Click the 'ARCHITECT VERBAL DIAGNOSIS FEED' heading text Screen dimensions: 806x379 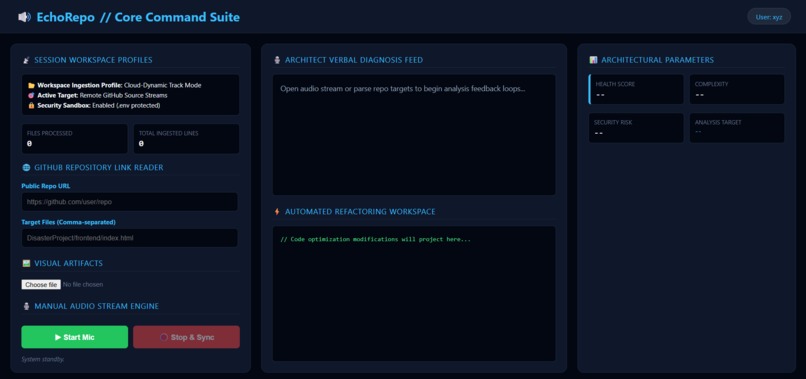click(354, 60)
